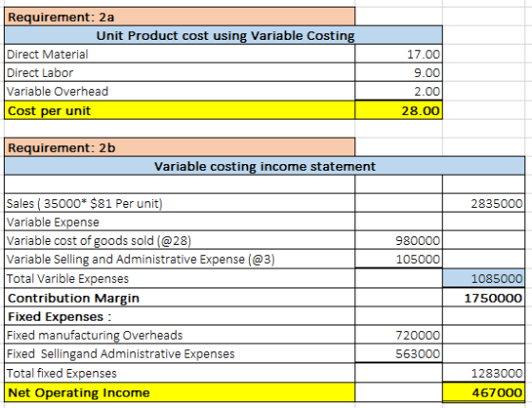Viewport: 532px width, 408px height.
Task: Click the Contribution Margin value 1750000
Action: tap(484, 298)
